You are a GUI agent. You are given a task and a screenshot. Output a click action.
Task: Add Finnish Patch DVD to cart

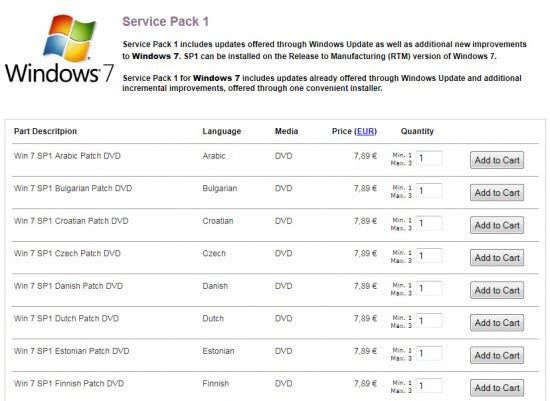(497, 388)
